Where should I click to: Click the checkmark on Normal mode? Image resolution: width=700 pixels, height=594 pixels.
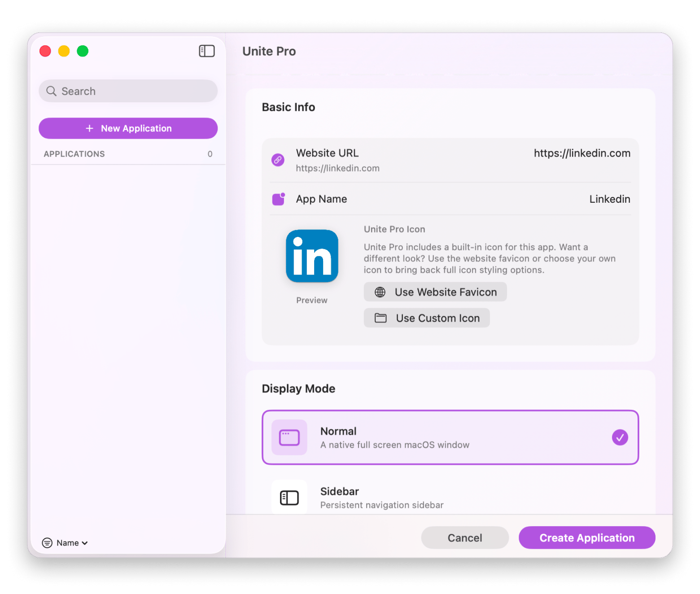[620, 437]
